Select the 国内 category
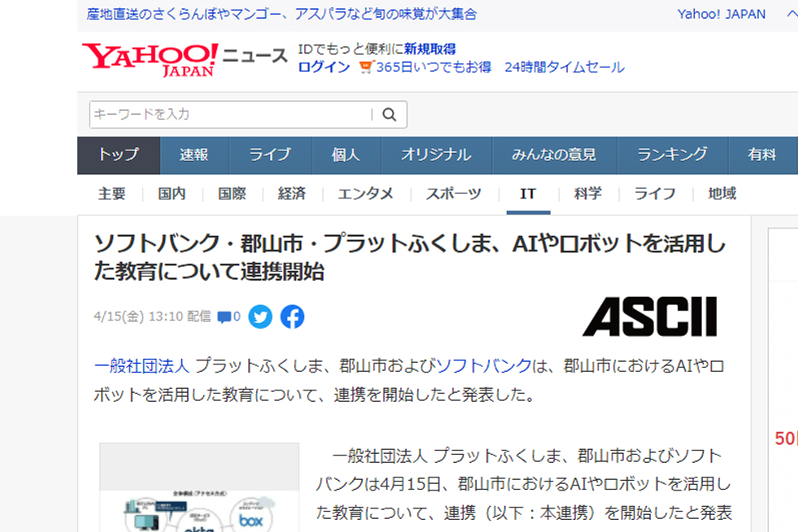Screen dimensions: 798x532 click(172, 194)
